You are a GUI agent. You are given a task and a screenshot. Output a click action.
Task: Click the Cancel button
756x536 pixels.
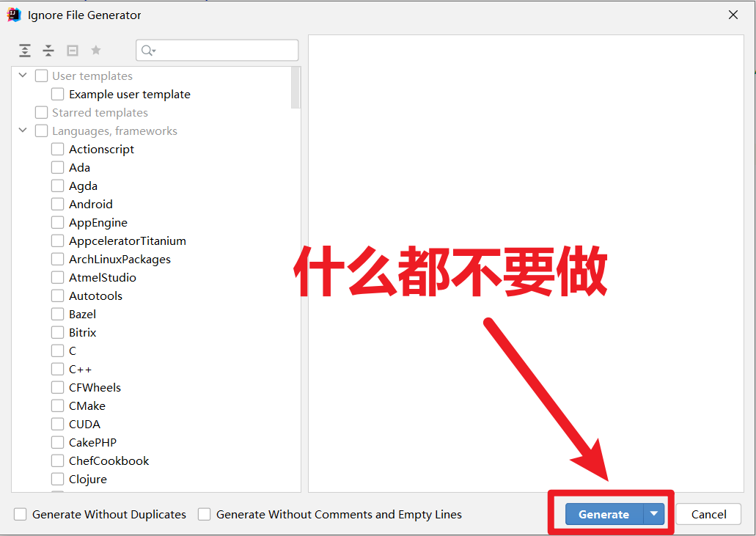[708, 514]
